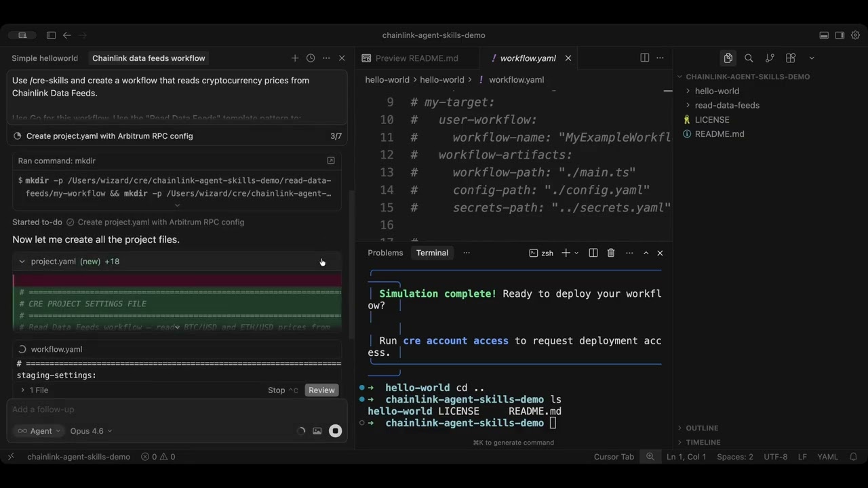The height and width of the screenshot is (488, 868).
Task: Split the terminal pane
Action: click(x=593, y=252)
